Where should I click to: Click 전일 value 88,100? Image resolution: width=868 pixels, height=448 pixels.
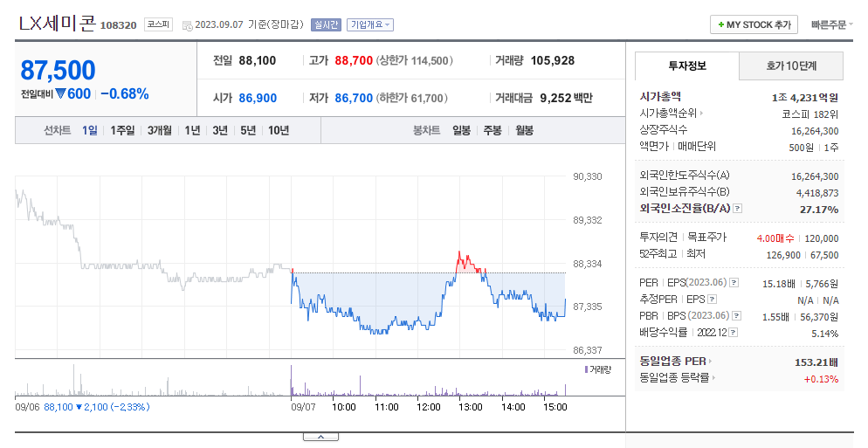[258, 61]
